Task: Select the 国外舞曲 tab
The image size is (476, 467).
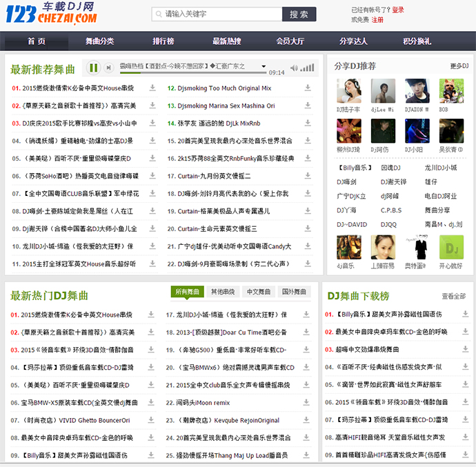Action: [294, 292]
